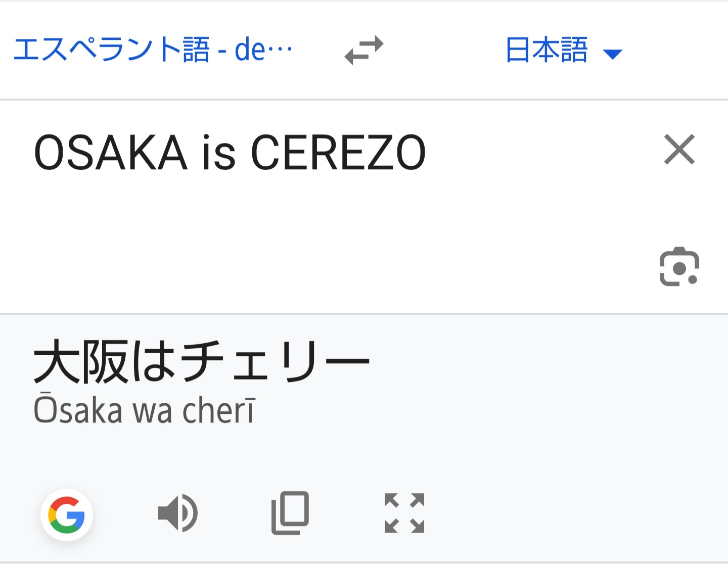Swap source and target languages

[x=364, y=50]
